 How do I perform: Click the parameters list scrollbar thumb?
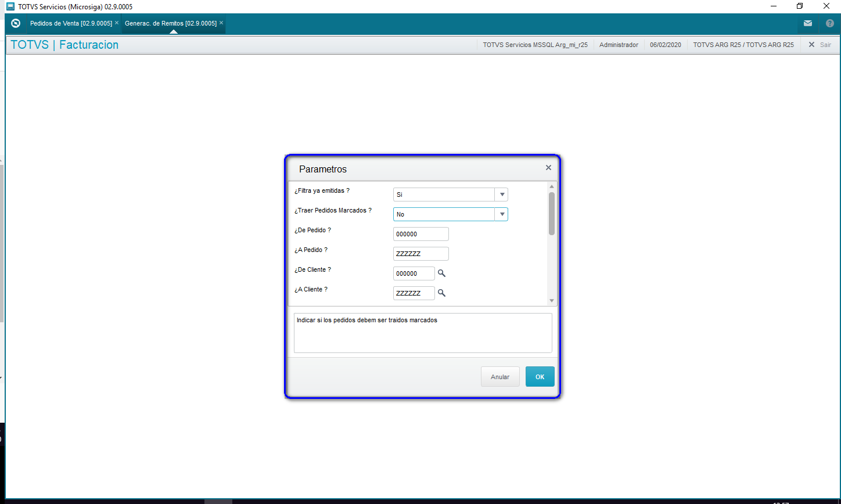552,214
